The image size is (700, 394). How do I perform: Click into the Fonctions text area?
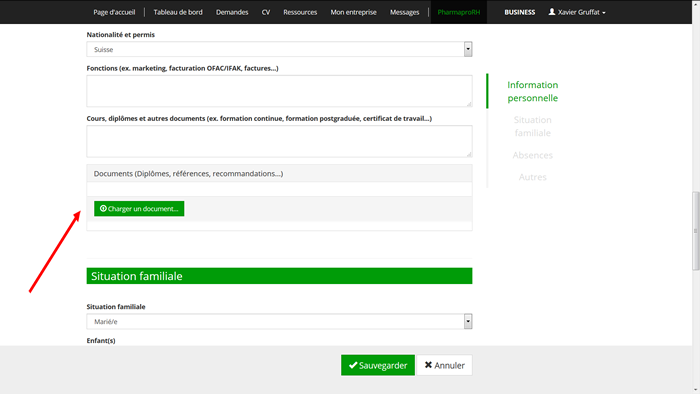coord(279,91)
